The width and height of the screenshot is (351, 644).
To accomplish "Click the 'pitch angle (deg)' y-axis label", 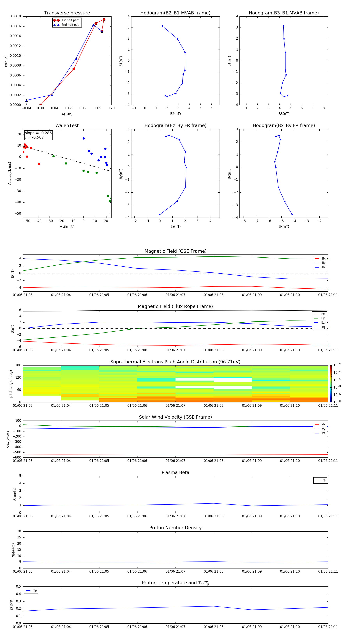I will click(11, 384).
